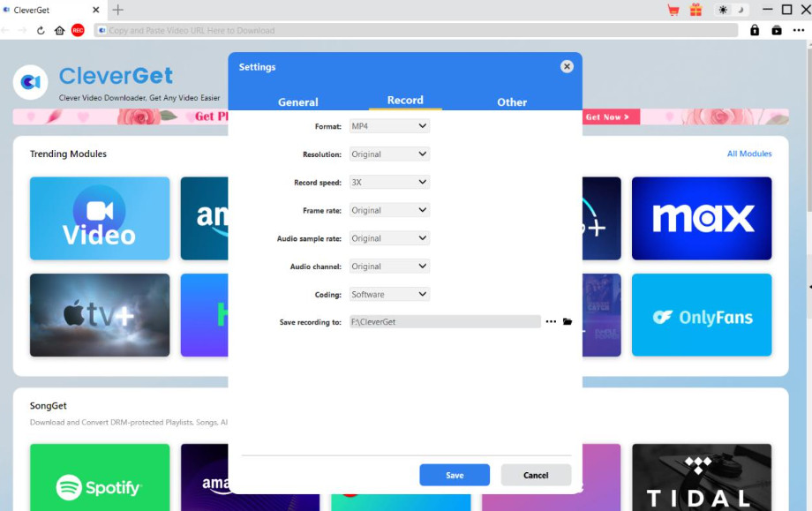Image resolution: width=812 pixels, height=511 pixels.
Task: Open the Audio channel dropdown
Action: tap(389, 267)
